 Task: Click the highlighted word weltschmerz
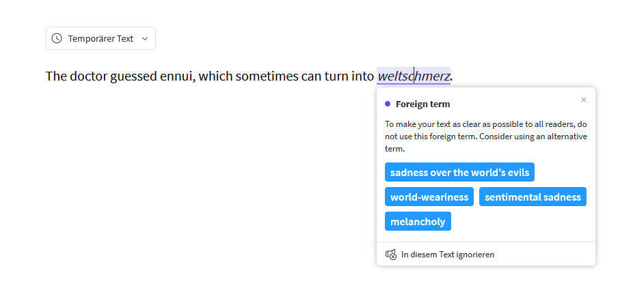click(413, 76)
